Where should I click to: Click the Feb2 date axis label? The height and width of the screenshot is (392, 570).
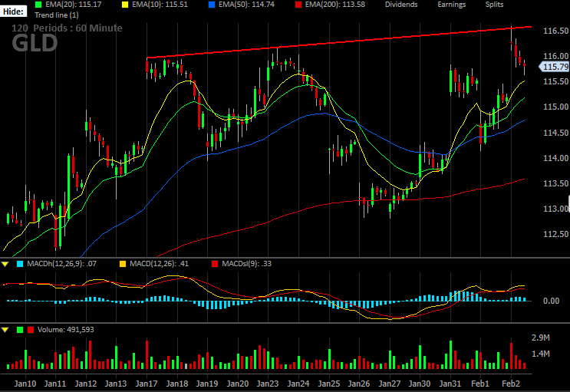(x=511, y=384)
